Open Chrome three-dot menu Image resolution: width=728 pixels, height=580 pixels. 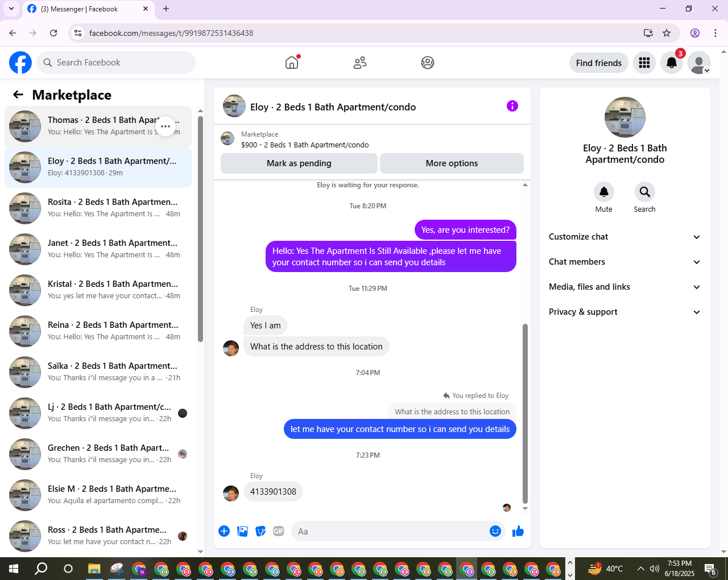click(715, 33)
